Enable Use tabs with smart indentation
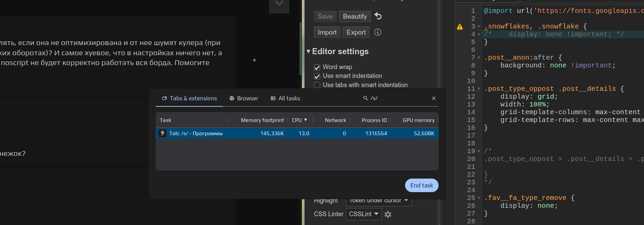644x225 pixels. (317, 85)
